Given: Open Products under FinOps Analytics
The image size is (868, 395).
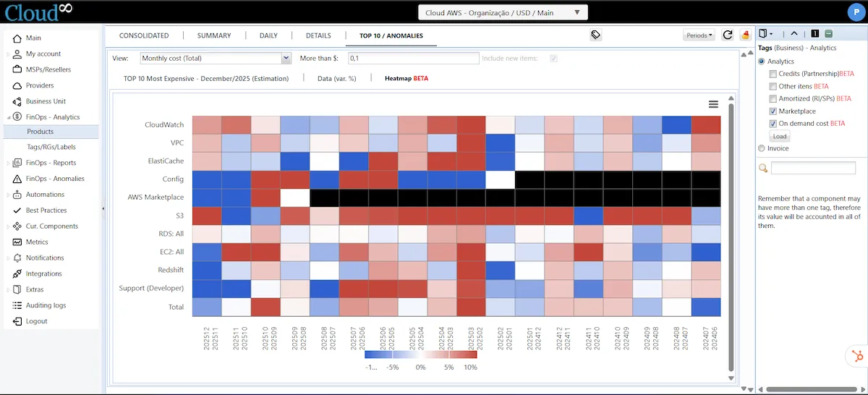Looking at the screenshot, I should tap(41, 132).
